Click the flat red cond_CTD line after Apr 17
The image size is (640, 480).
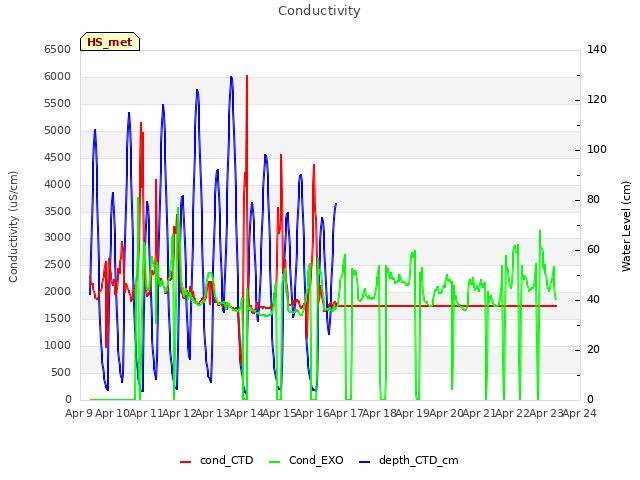[445, 306]
